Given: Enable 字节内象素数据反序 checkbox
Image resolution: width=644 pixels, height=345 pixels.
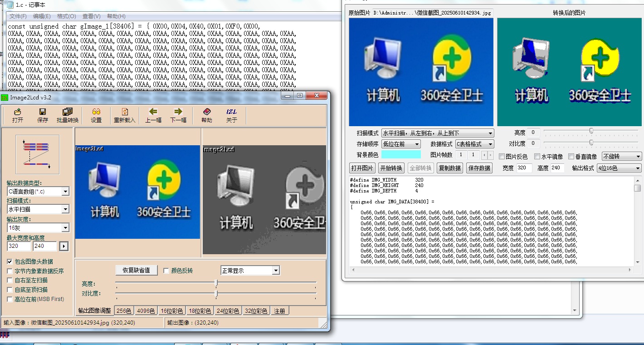Looking at the screenshot, I should 10,271.
